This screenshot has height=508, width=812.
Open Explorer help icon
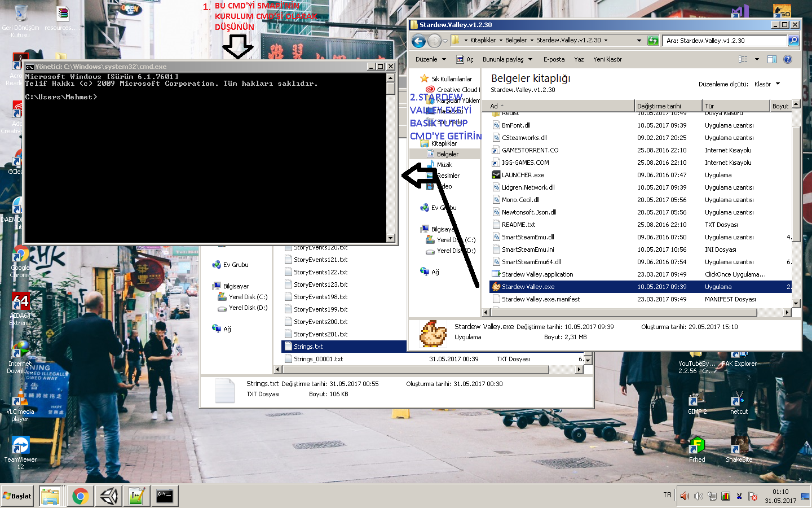(x=788, y=59)
